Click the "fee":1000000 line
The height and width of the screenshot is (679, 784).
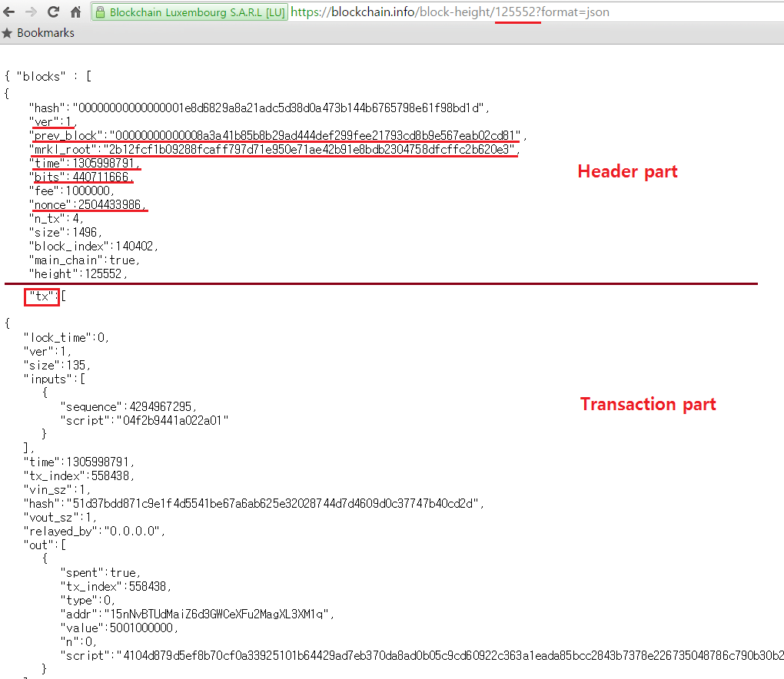pos(71,190)
